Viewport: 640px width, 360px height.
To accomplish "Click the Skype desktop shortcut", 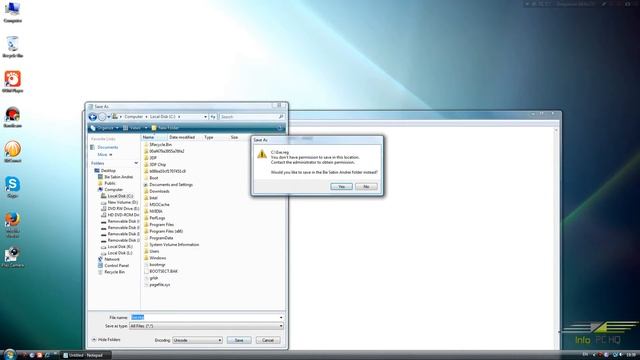I will (x=12, y=187).
